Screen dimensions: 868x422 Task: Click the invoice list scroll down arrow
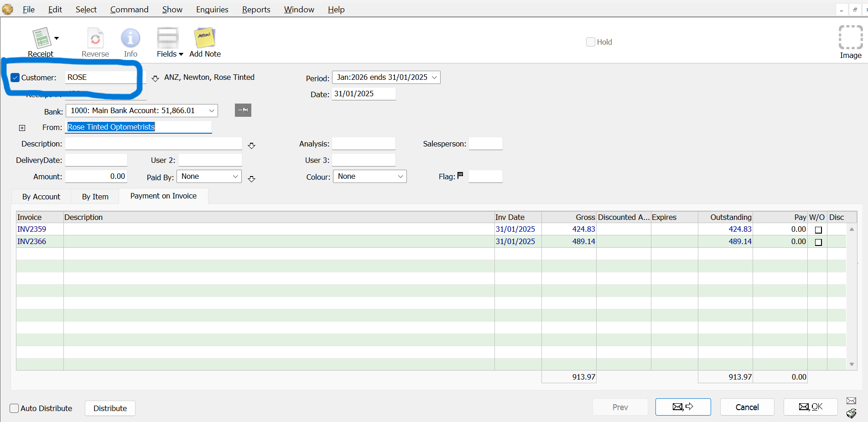click(x=852, y=364)
